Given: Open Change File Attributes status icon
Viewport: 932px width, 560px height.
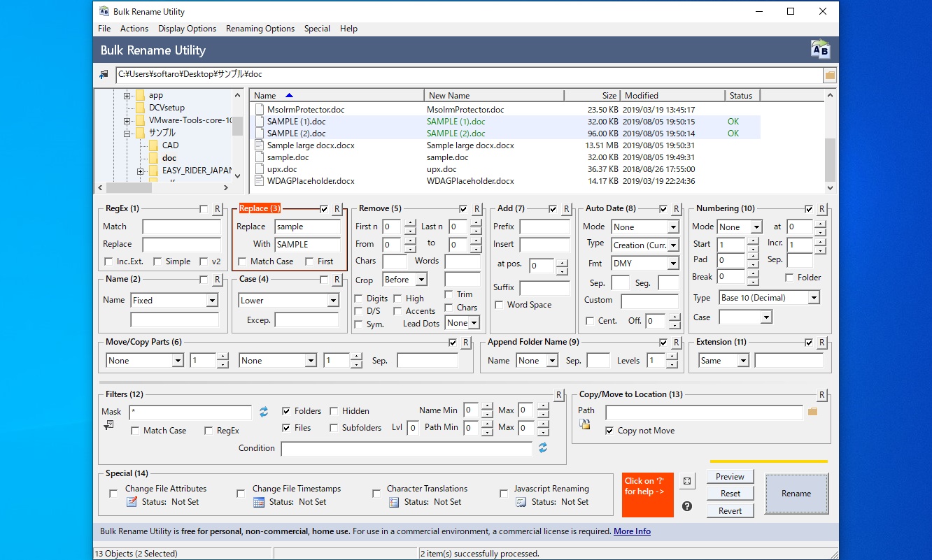Looking at the screenshot, I should (132, 502).
